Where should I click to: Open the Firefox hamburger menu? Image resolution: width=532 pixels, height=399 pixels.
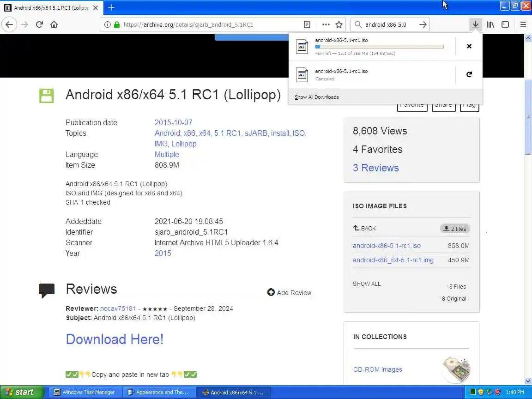pyautogui.click(x=523, y=24)
